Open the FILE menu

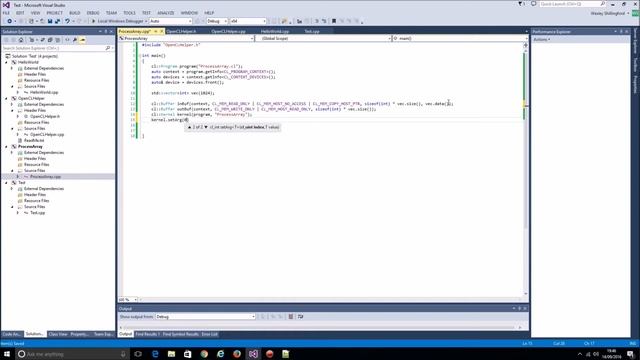pos(6,13)
